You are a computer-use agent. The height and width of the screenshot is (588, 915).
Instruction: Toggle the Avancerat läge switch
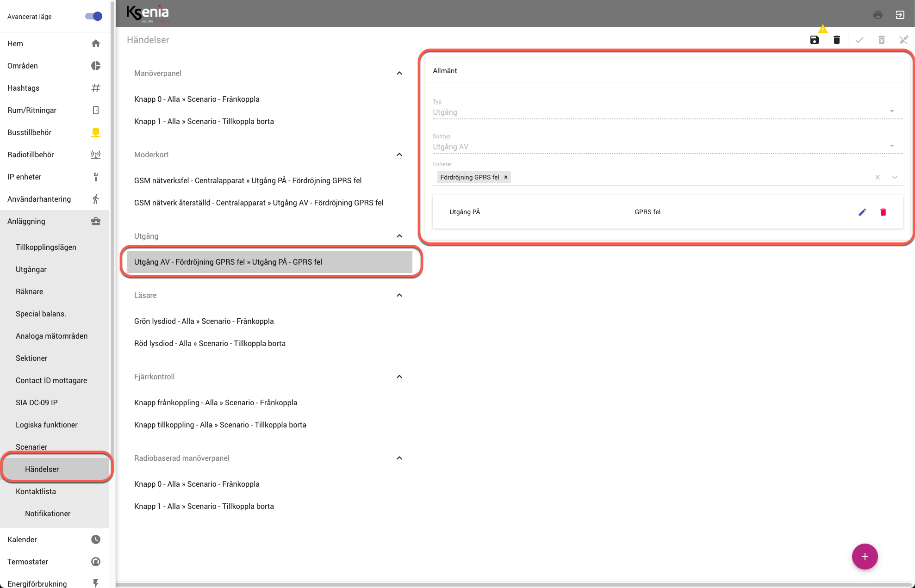[x=93, y=16]
